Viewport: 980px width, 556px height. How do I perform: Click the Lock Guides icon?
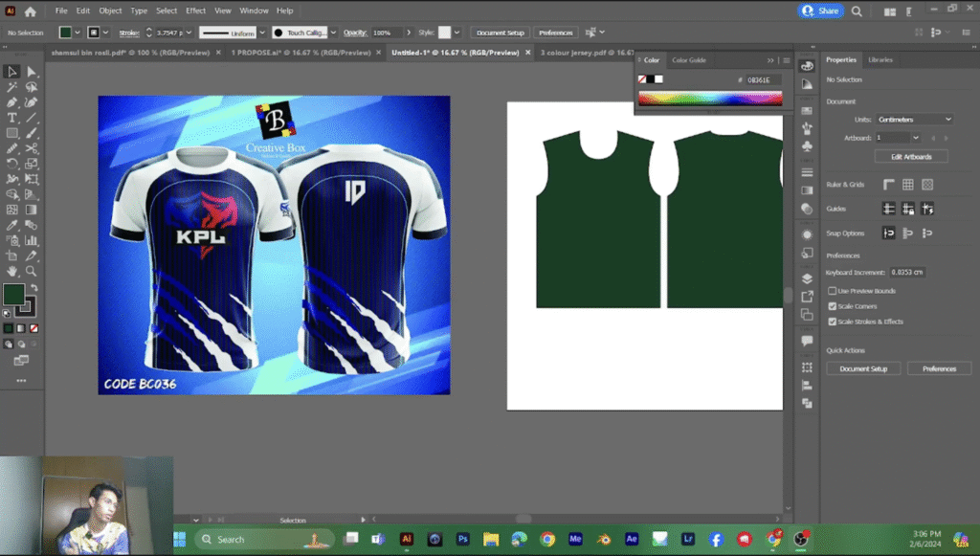907,209
